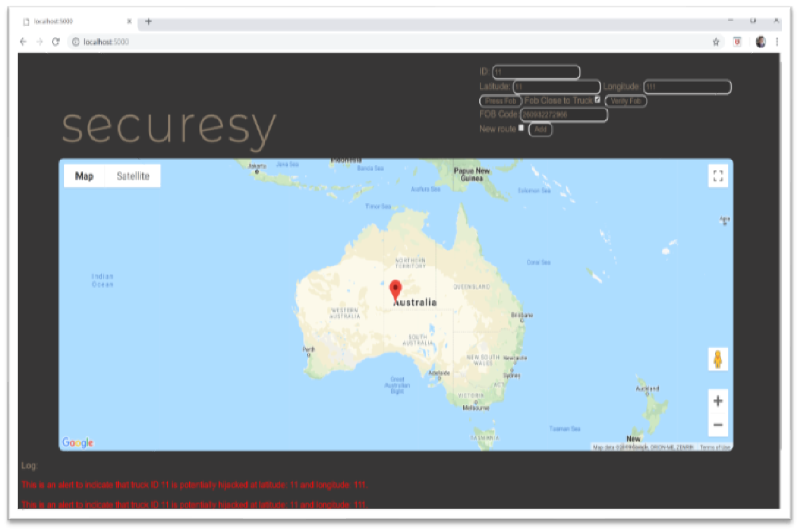Open a new browser tab
Screen dimensions: 798x532
[148, 22]
